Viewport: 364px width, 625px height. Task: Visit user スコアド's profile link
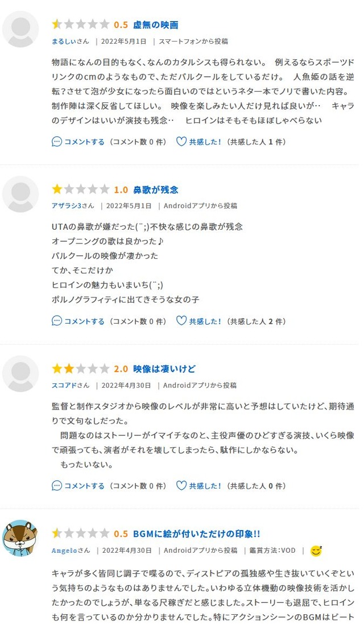[x=64, y=385]
